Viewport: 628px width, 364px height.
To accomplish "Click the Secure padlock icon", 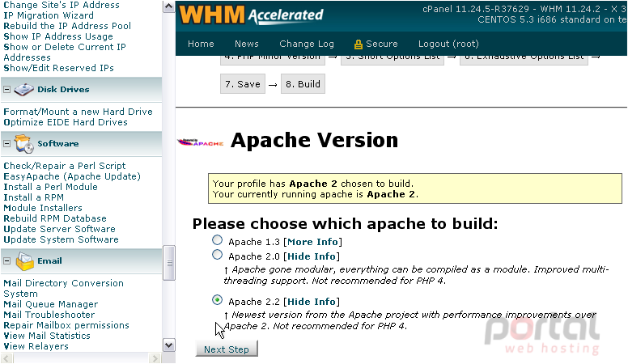I will (x=358, y=44).
